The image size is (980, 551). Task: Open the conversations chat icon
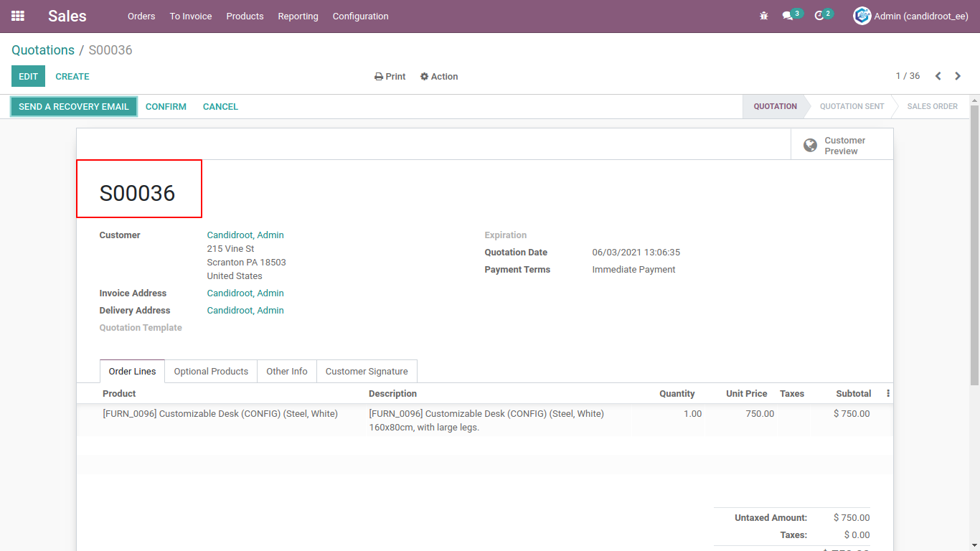(x=788, y=16)
